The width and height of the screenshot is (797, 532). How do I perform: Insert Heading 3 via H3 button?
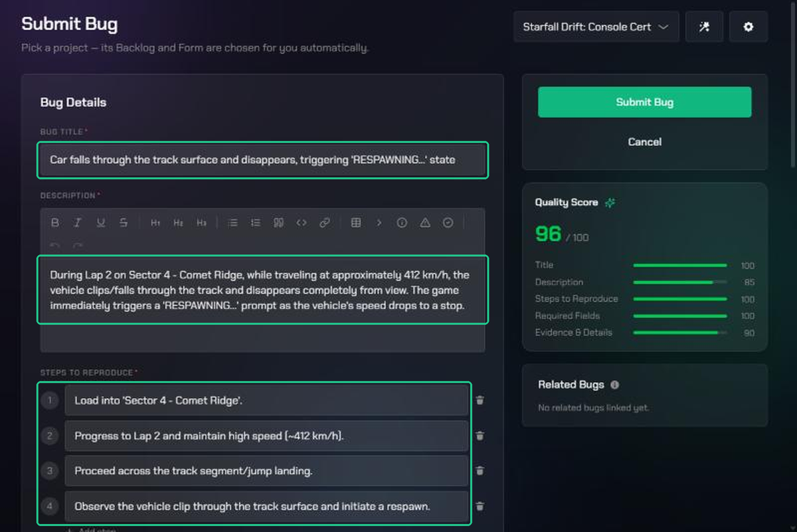coord(201,223)
